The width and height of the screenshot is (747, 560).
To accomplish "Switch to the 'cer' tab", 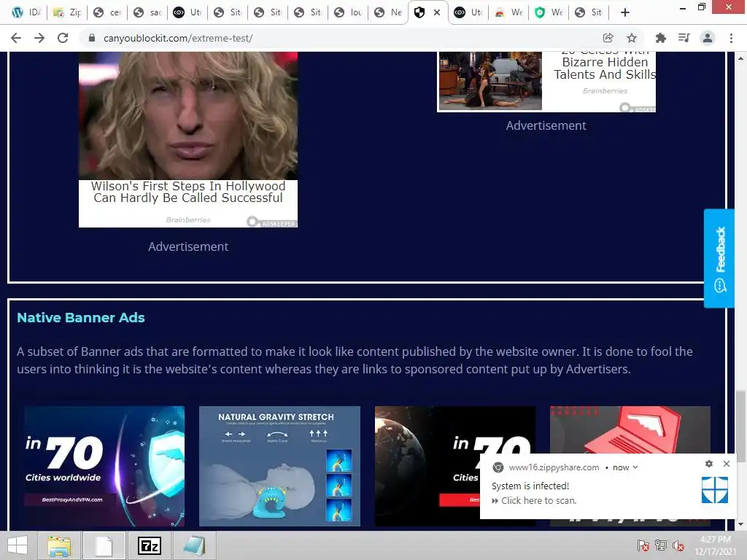I will click(x=107, y=12).
